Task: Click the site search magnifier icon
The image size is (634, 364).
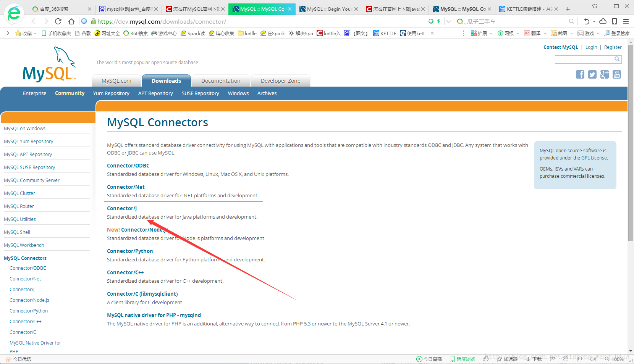Action: 617,59
